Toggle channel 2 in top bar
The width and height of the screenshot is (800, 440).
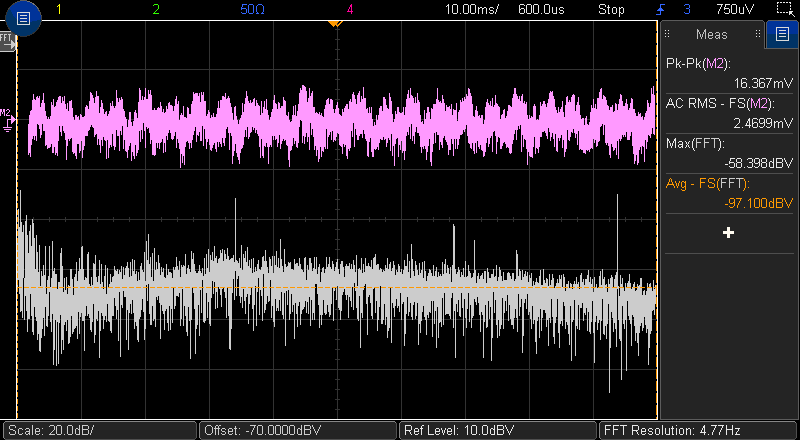pyautogui.click(x=156, y=9)
